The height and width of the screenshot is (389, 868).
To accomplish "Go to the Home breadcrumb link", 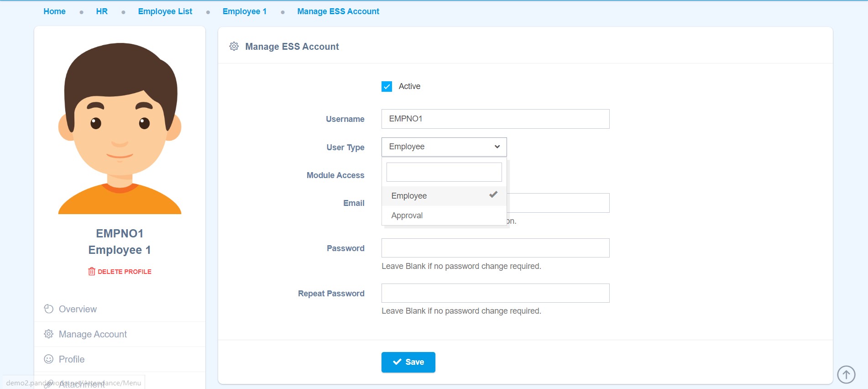I will tap(54, 11).
